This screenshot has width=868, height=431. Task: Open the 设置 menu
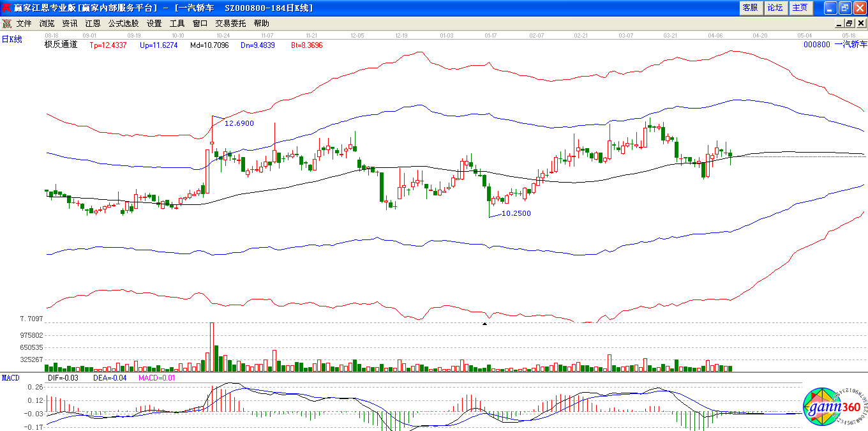[x=154, y=23]
